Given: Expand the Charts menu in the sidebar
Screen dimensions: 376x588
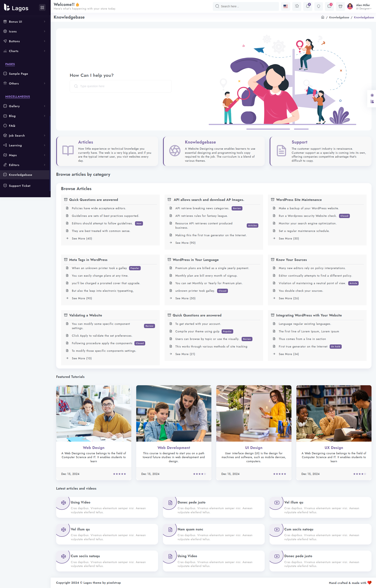Looking at the screenshot, I should click(25, 51).
